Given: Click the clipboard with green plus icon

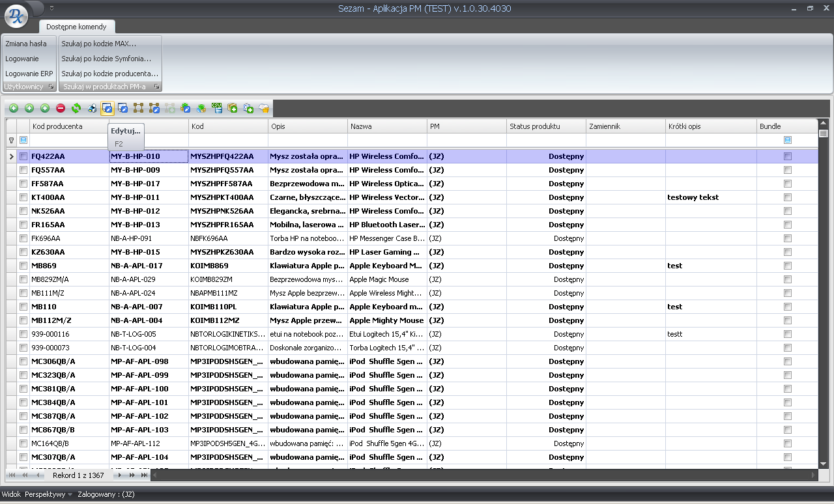Looking at the screenshot, I should [248, 108].
